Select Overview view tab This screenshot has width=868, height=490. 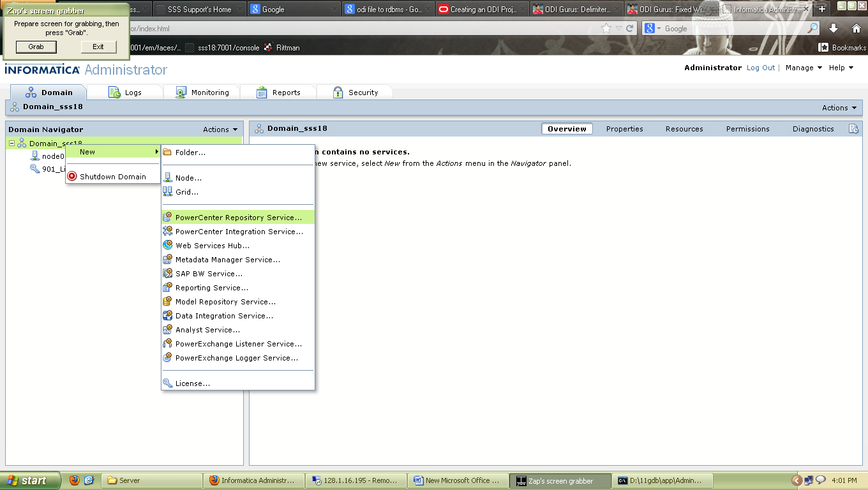pyautogui.click(x=567, y=129)
